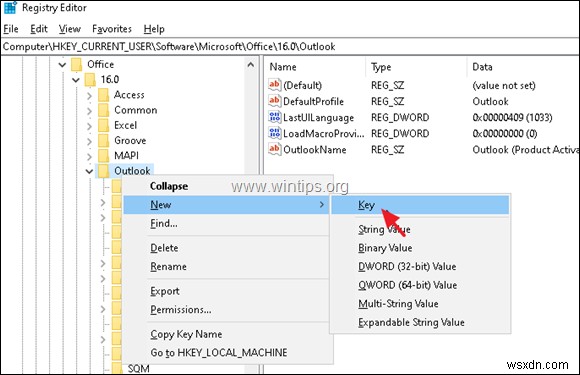
Task: Click the 0x00000000 (0) data cell
Action: coord(505,134)
